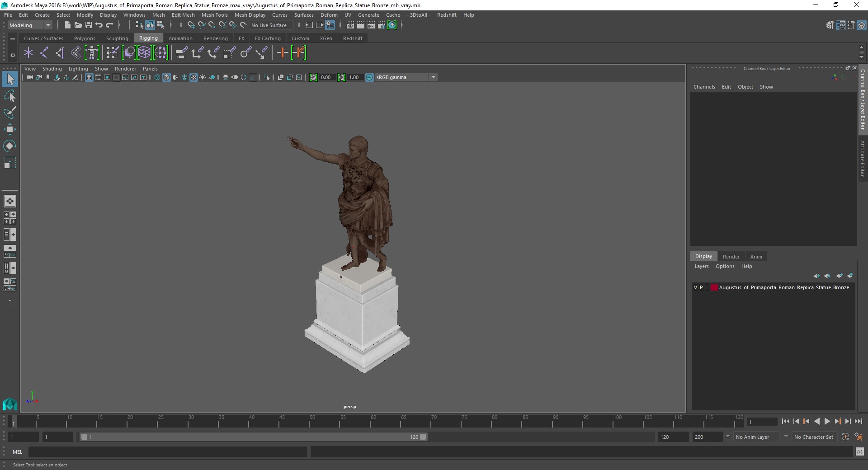
Task: Click the Snap to Grids magnet icon
Action: [191, 25]
